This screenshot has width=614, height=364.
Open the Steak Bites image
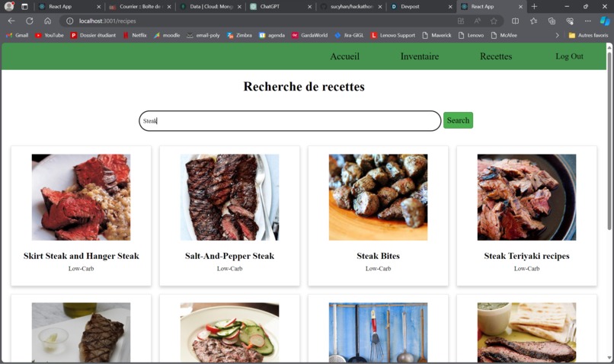(x=378, y=197)
